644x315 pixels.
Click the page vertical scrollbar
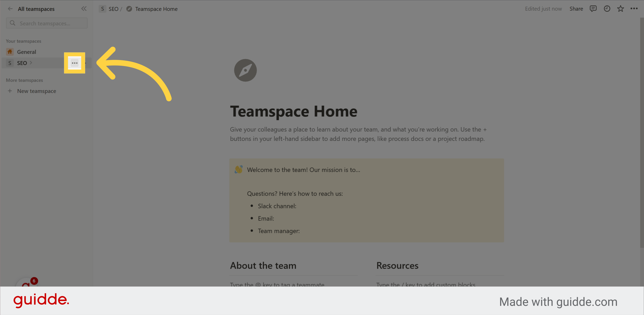(642, 130)
